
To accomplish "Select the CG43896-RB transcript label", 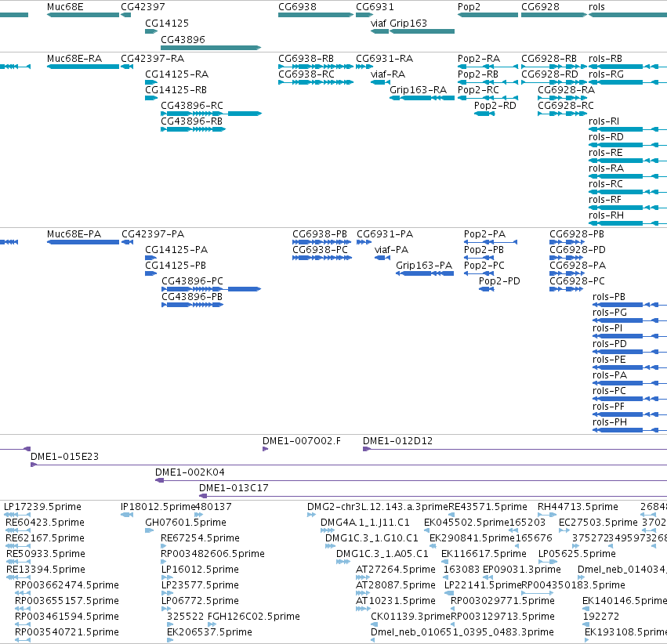I will pos(192,121).
